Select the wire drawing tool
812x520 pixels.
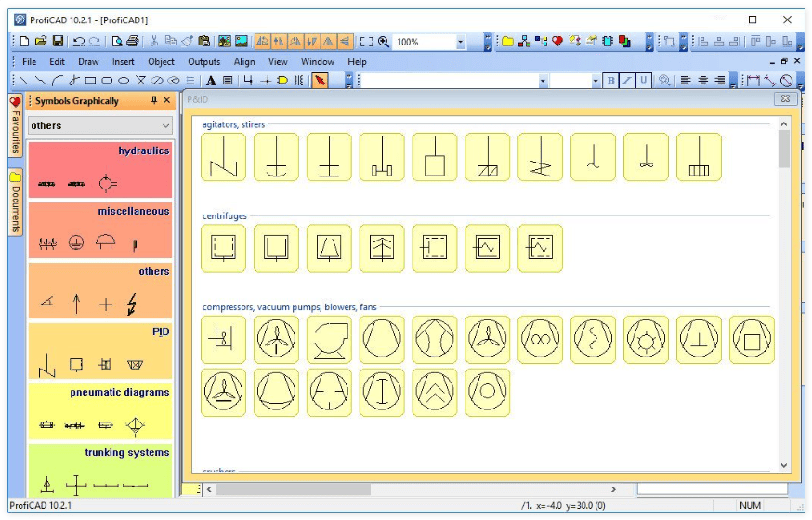click(x=248, y=80)
